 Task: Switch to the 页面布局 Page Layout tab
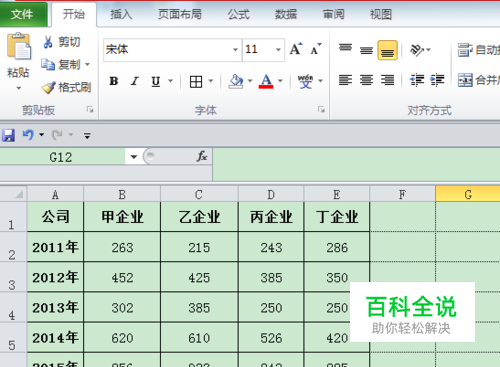[180, 14]
